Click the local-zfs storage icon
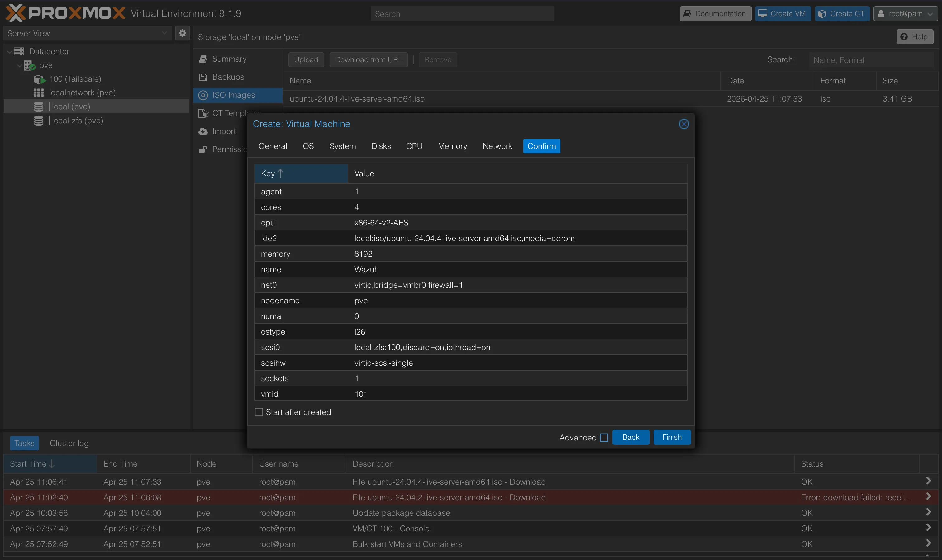 (41, 121)
